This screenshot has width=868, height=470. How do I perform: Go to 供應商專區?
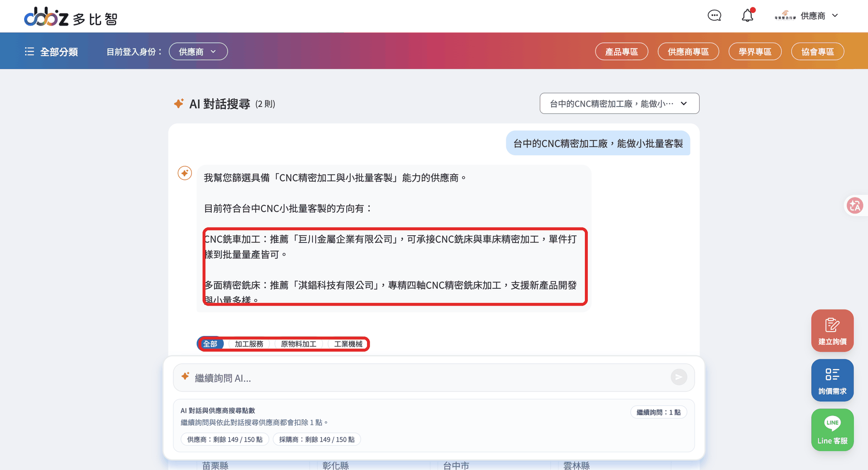pos(688,52)
